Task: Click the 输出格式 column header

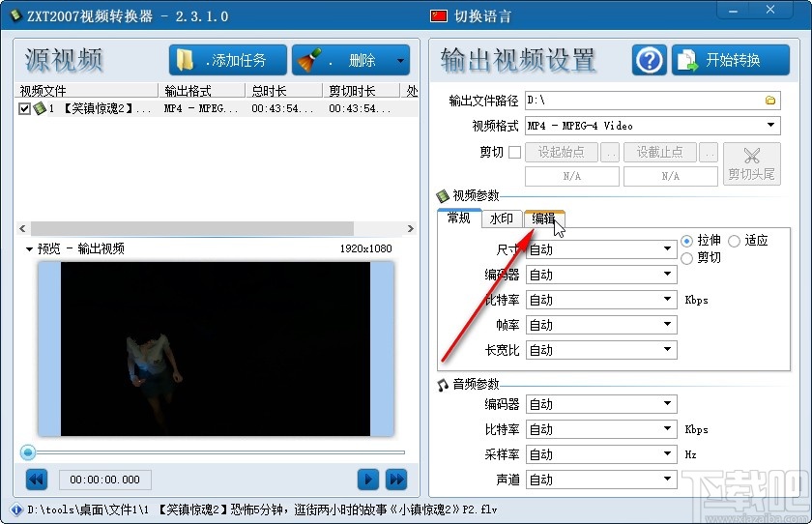Action: coord(202,91)
